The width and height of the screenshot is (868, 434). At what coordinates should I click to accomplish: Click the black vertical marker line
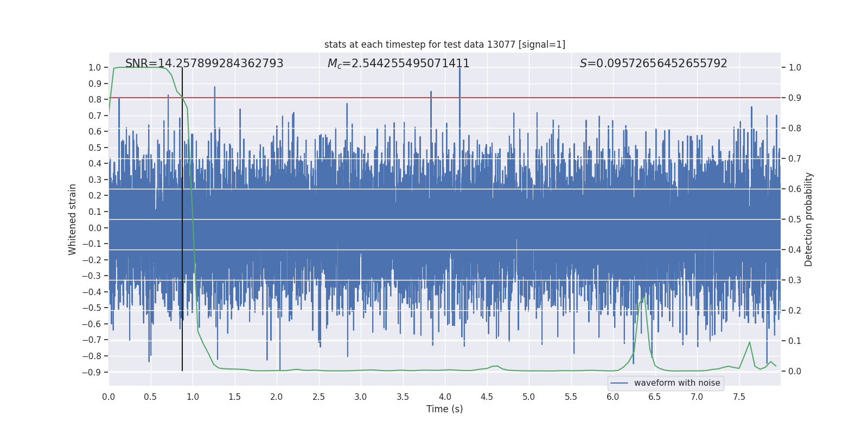pyautogui.click(x=182, y=217)
